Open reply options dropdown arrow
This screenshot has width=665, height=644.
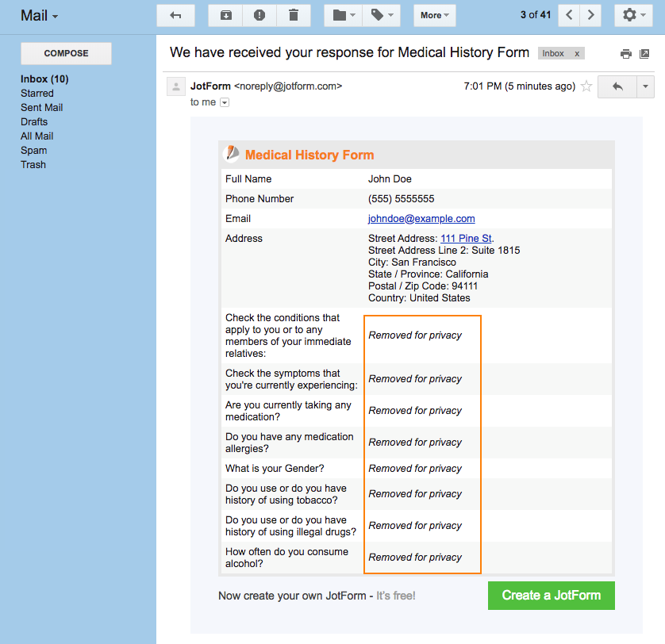645,86
